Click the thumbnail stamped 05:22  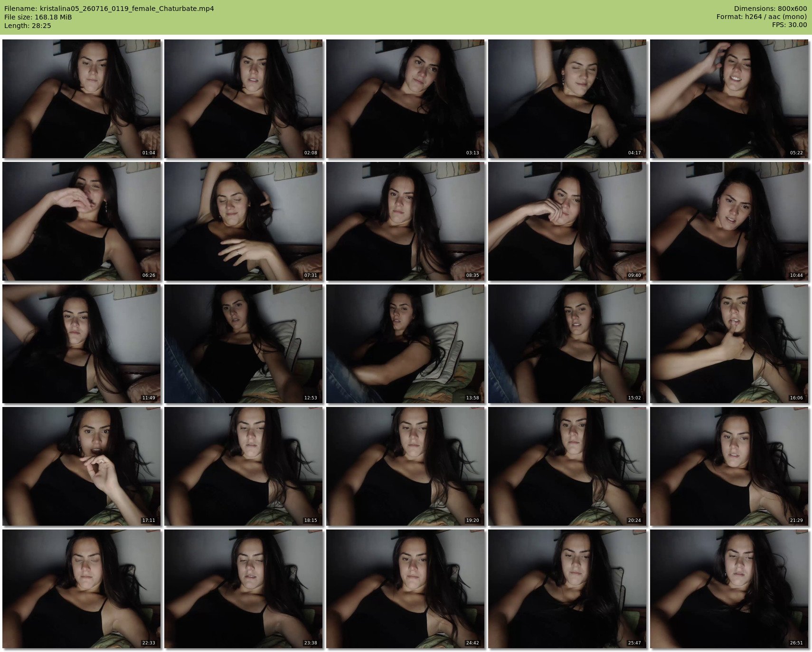[x=729, y=99]
